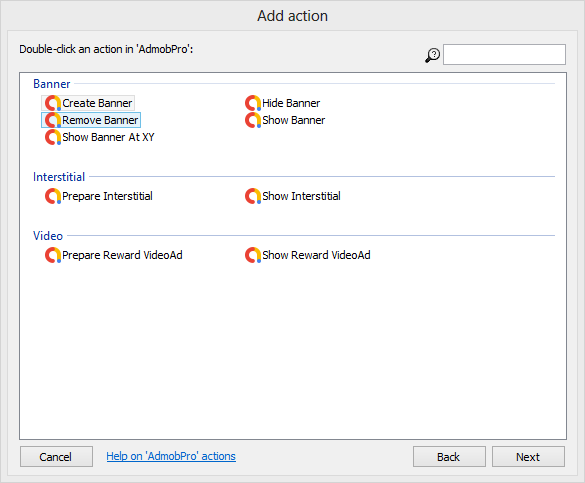
Task: Go Back to the previous step
Action: coord(449,457)
